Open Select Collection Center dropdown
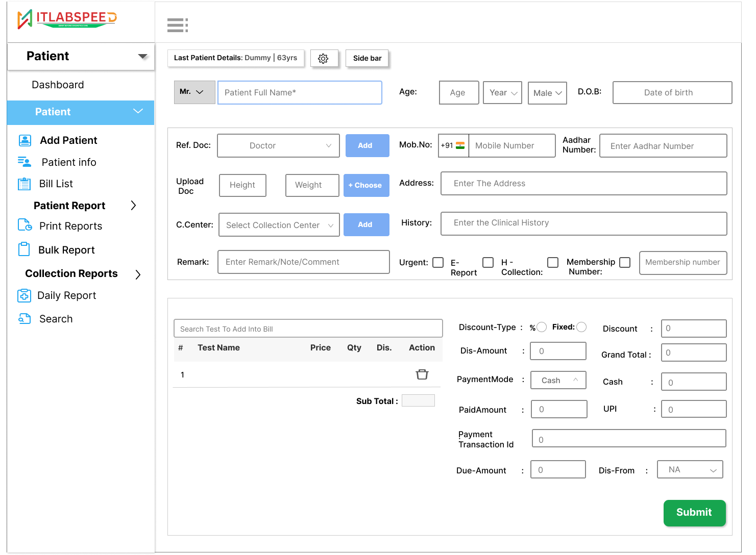Viewport: 756px width, 555px height. pos(279,225)
